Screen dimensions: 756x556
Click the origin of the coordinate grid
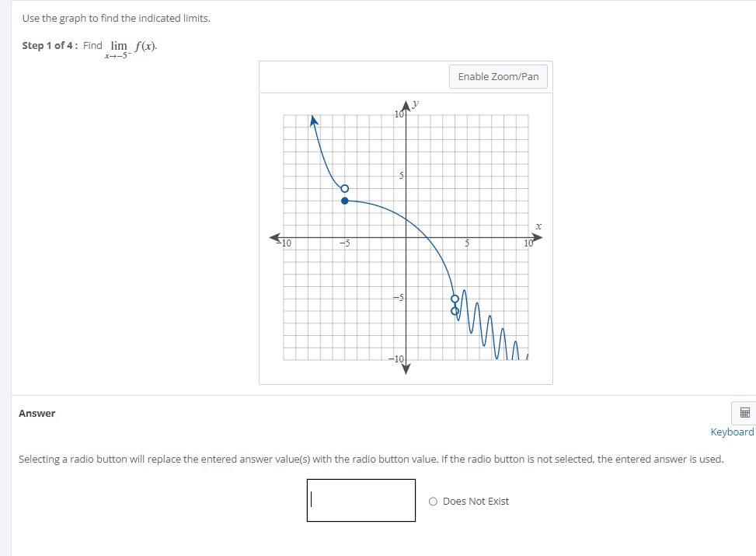(x=406, y=236)
